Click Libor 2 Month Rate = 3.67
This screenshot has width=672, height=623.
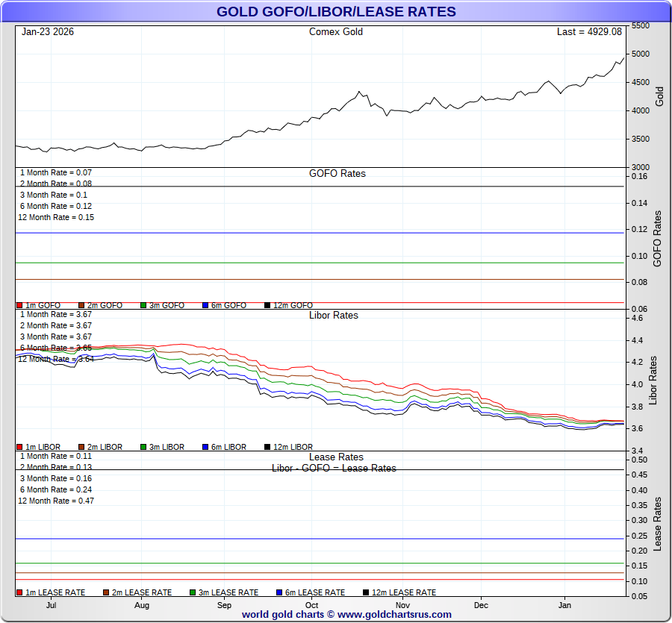pos(56,325)
